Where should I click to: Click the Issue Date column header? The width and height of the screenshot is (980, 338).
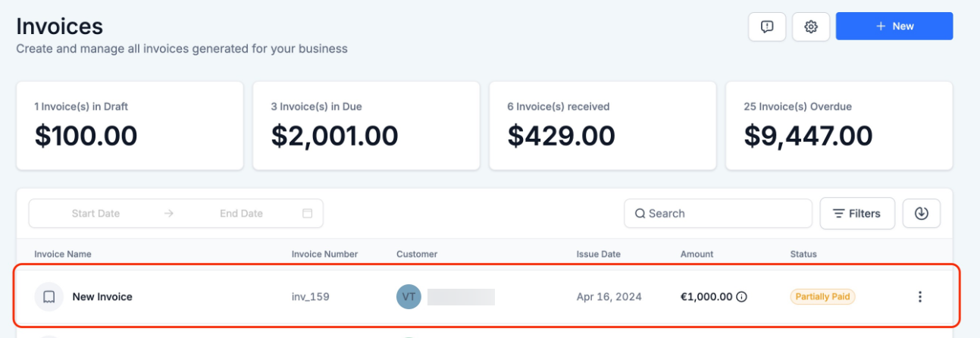pyautogui.click(x=599, y=254)
